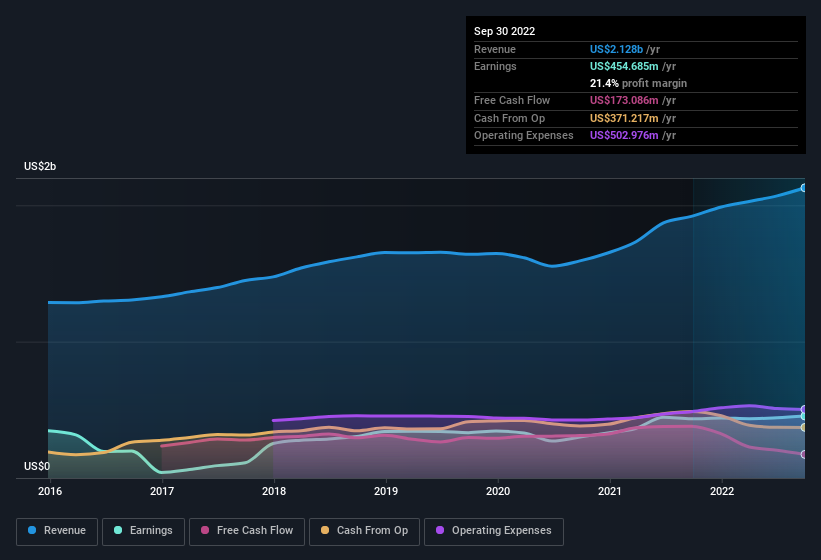Click the 2021 x-axis label
Image resolution: width=821 pixels, height=560 pixels.
(x=610, y=491)
